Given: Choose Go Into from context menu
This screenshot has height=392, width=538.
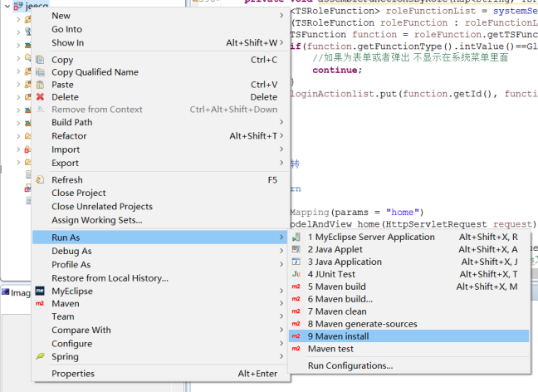Looking at the screenshot, I should point(160,29).
